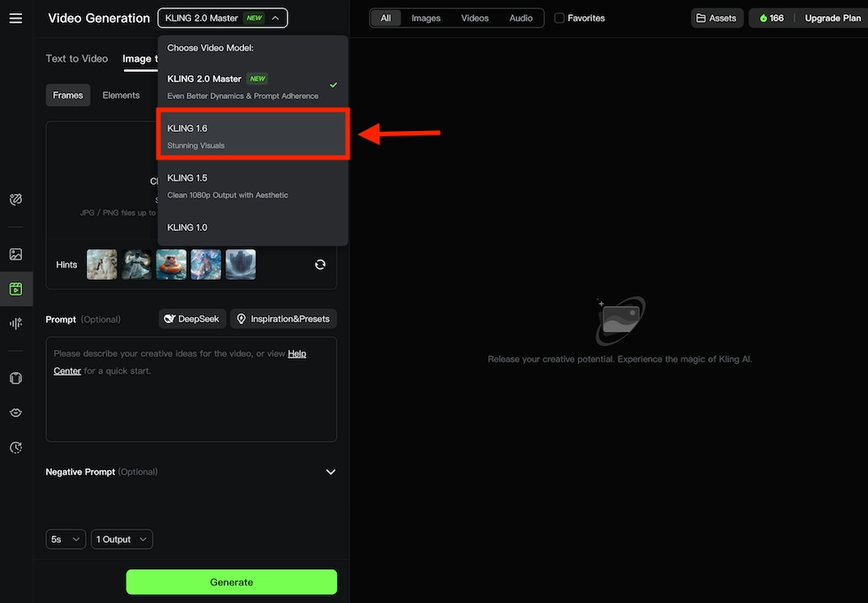Open the 5s duration dropdown
The height and width of the screenshot is (603, 868).
(65, 539)
